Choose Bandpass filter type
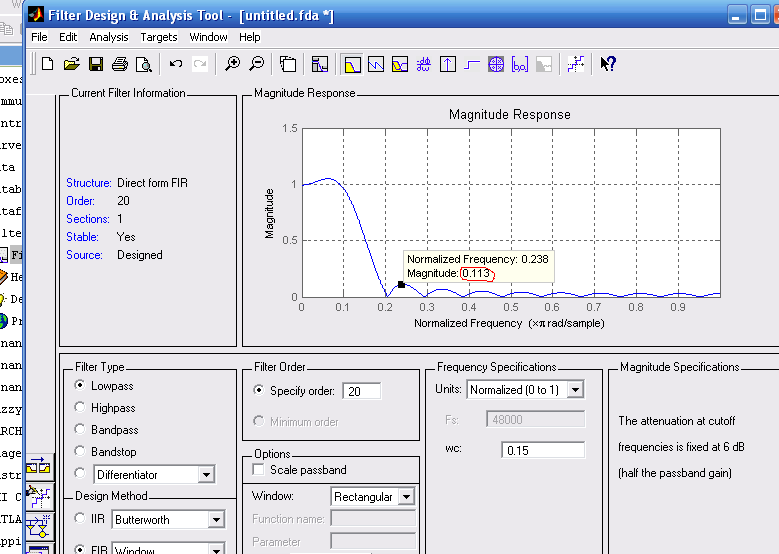The image size is (779, 554). click(79, 429)
